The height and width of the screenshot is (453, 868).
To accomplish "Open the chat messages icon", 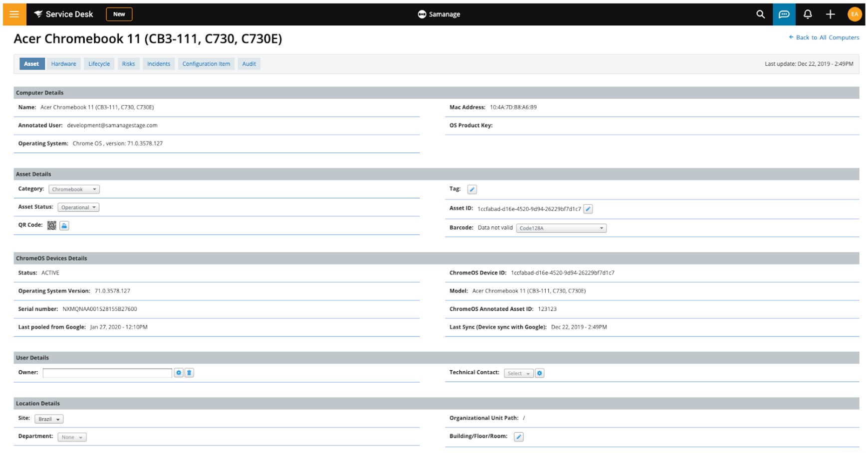I will tap(784, 14).
